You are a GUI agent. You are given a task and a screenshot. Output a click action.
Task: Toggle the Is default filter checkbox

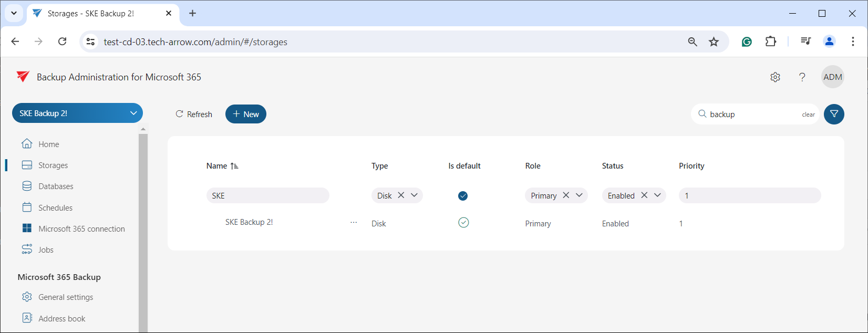pos(463,196)
